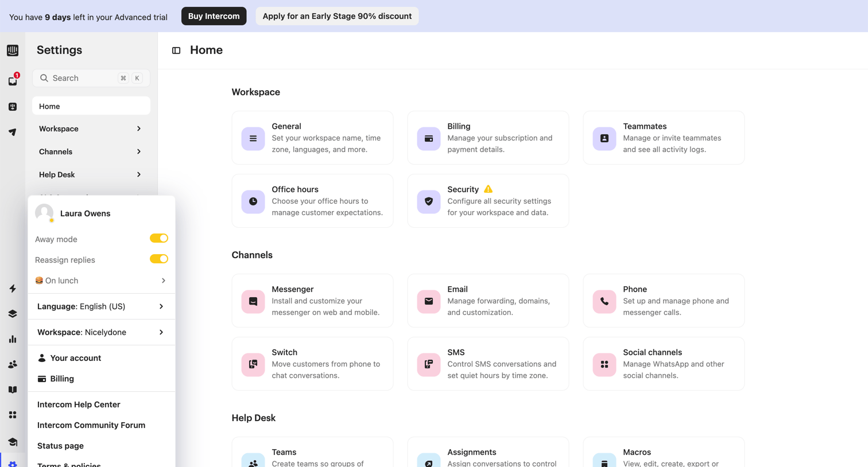This screenshot has width=868, height=467.
Task: Open the Fin AI agent icon in sidebar
Action: pyautogui.click(x=13, y=107)
